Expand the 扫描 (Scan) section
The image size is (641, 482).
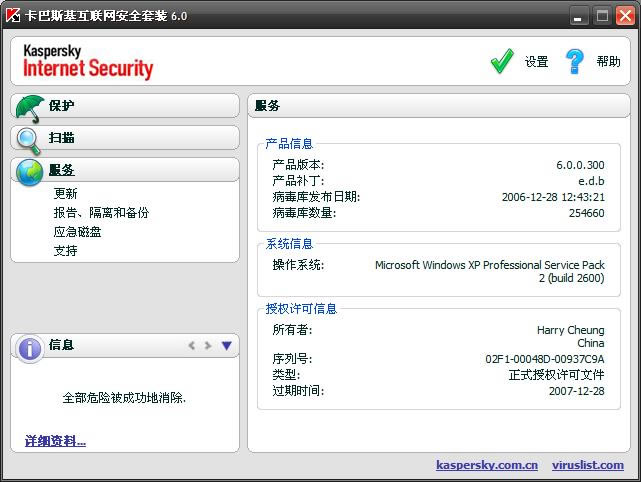click(62, 138)
